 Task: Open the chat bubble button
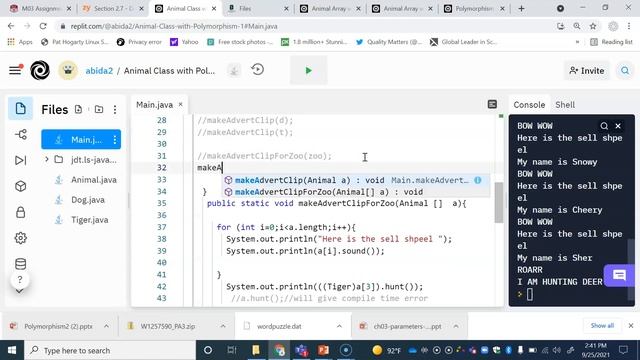click(x=619, y=275)
